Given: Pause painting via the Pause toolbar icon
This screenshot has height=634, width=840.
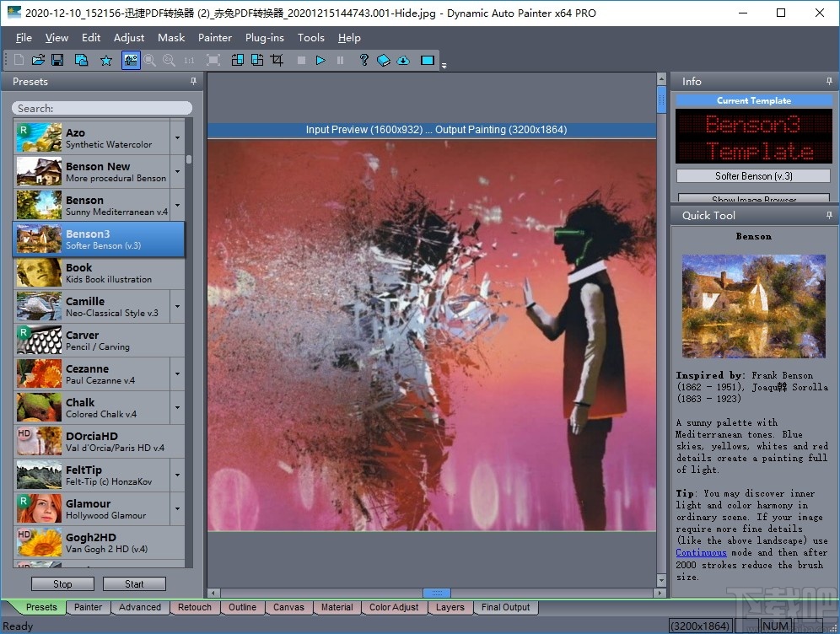Looking at the screenshot, I should [x=339, y=60].
